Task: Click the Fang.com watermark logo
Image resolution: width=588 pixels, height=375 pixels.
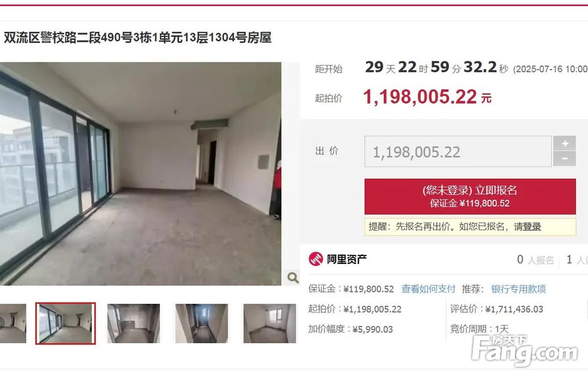Action: point(524,350)
